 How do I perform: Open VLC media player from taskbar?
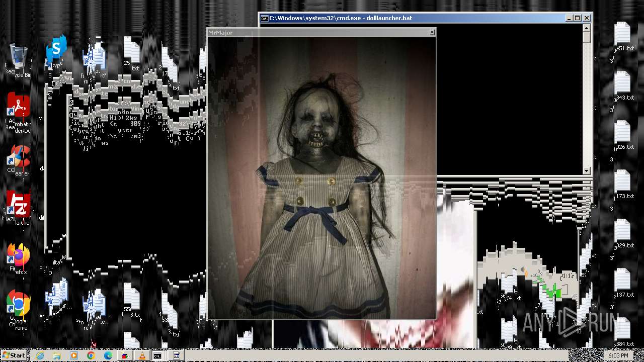click(x=142, y=355)
